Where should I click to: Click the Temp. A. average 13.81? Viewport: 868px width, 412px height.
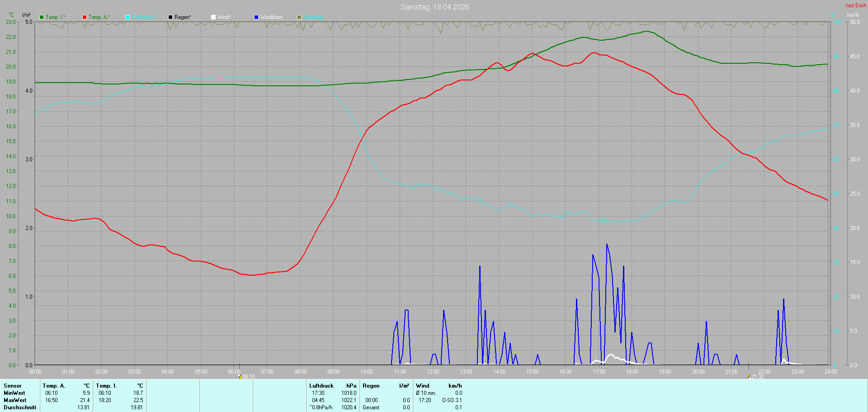click(83, 407)
